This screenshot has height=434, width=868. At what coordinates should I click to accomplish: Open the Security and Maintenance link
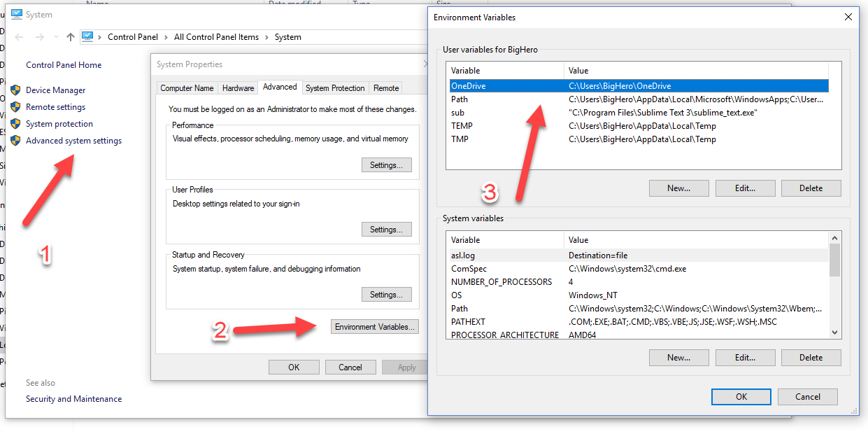[73, 398]
